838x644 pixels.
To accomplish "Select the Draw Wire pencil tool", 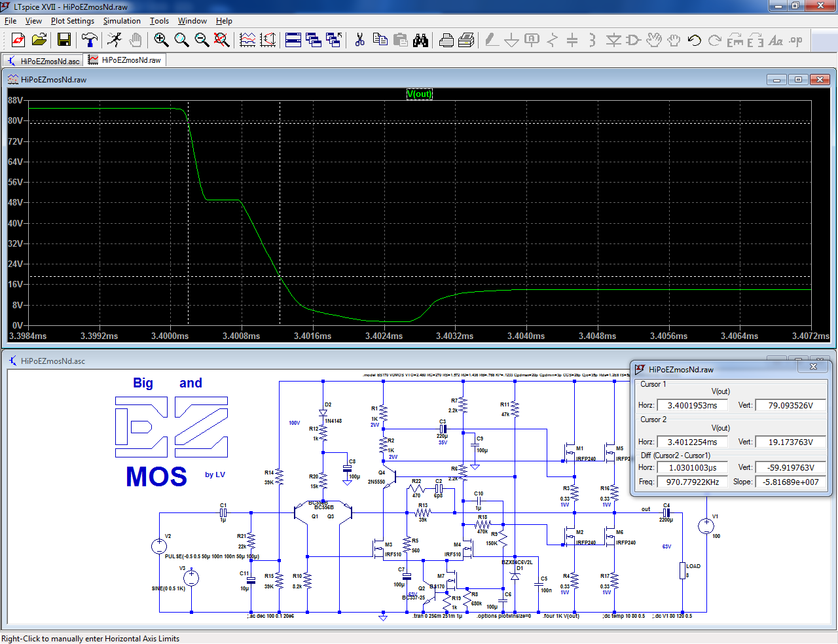I will point(492,40).
